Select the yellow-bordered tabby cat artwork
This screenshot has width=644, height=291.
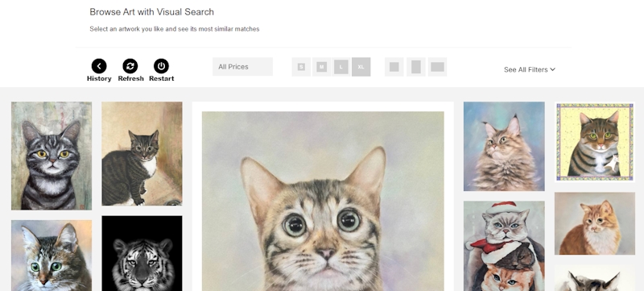pos(595,142)
